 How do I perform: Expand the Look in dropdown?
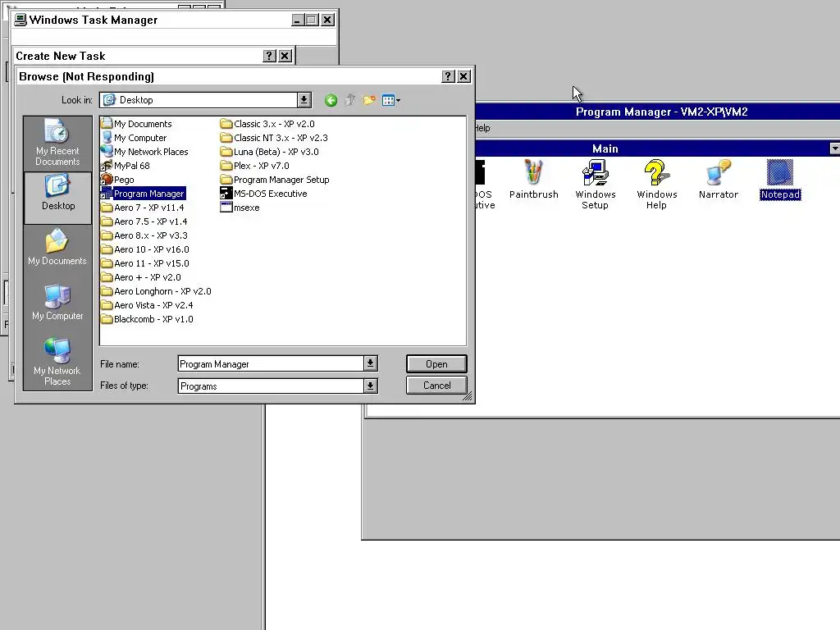pos(304,100)
